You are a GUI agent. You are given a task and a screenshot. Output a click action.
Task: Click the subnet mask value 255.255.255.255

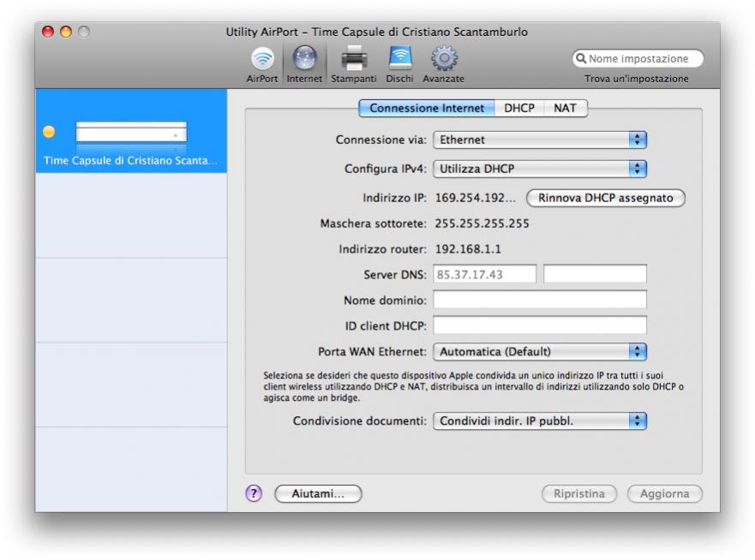click(482, 223)
